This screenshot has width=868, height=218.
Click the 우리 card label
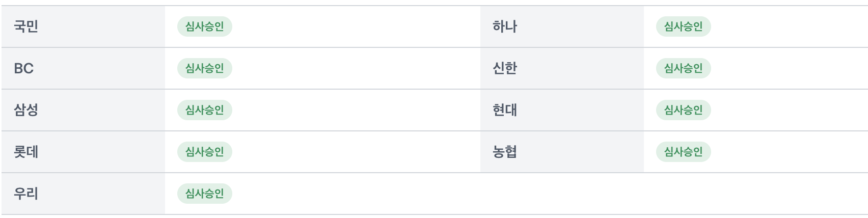click(x=26, y=194)
